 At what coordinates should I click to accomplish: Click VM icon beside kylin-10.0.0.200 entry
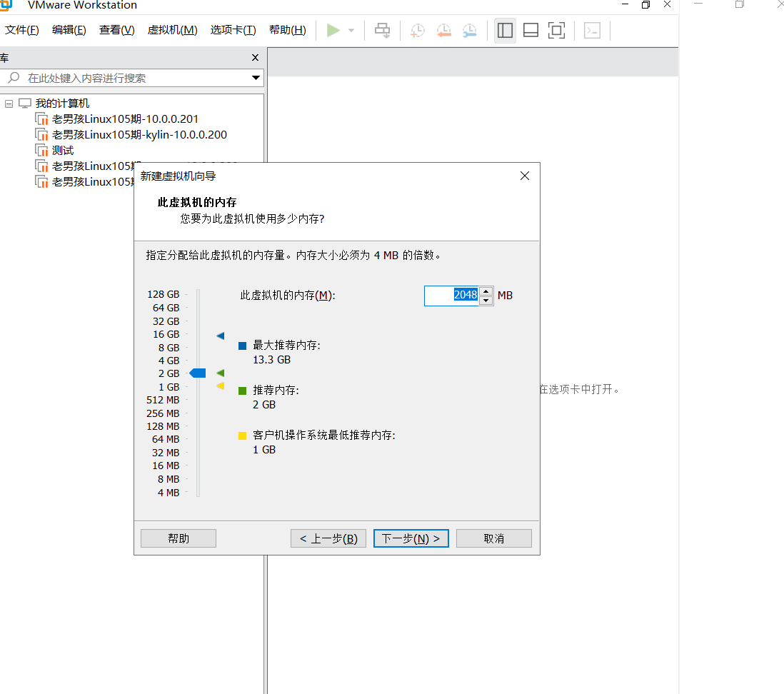[41, 134]
